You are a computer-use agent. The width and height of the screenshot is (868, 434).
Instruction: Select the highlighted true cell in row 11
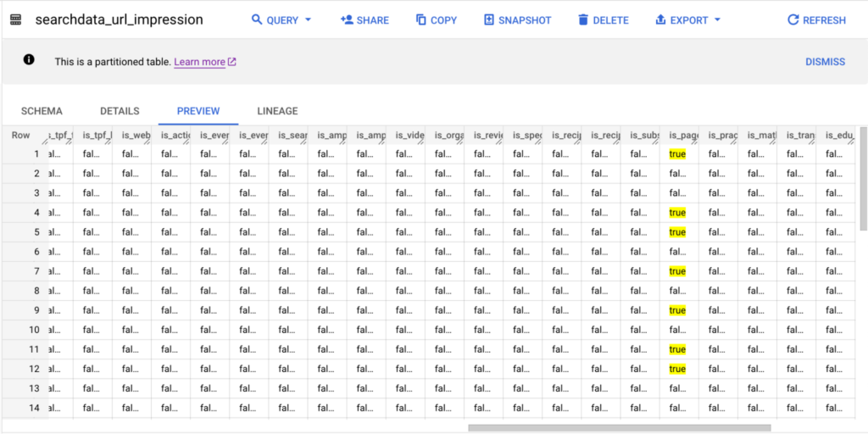[677, 349]
